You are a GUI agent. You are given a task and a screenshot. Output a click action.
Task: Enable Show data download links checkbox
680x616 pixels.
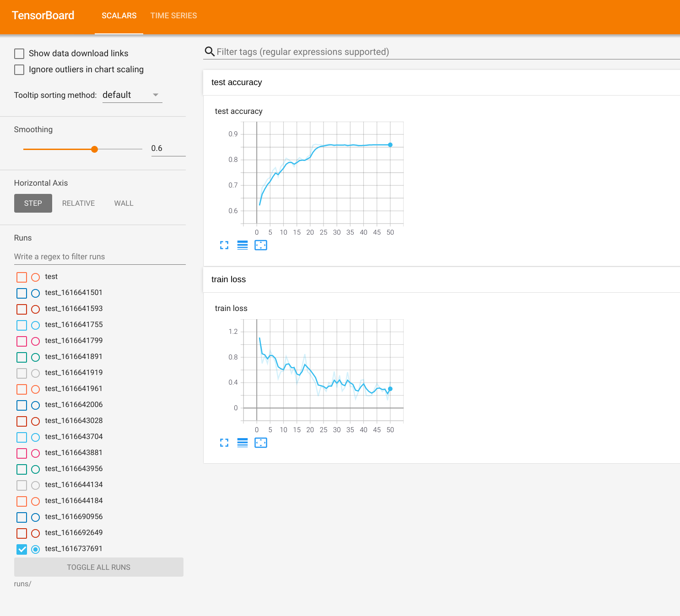pyautogui.click(x=19, y=54)
